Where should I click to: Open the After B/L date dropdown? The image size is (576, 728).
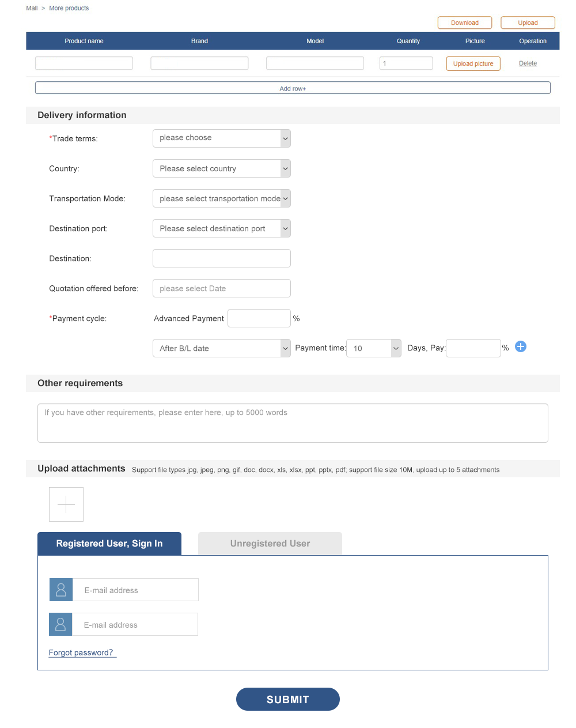pos(222,348)
